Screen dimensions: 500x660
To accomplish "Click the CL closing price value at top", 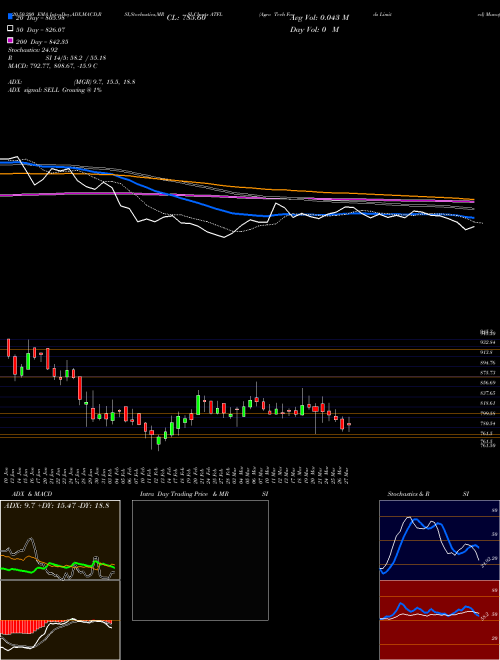I will point(186,18).
